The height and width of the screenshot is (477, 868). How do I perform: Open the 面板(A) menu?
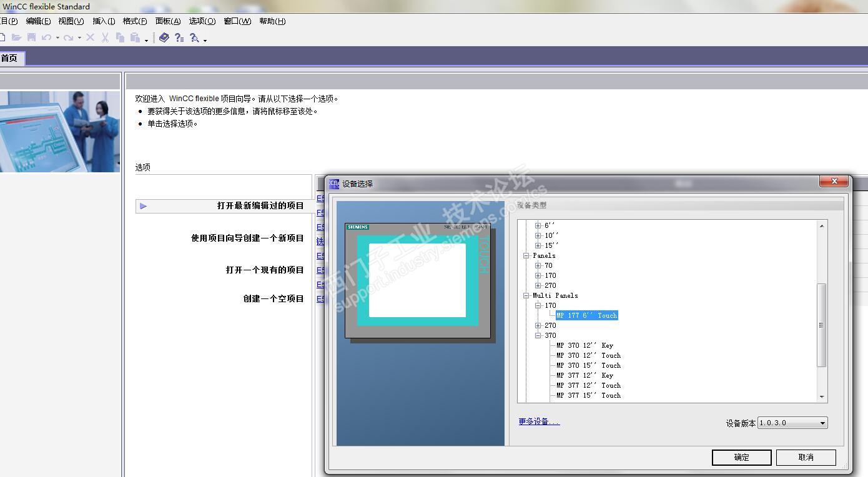pyautogui.click(x=168, y=21)
